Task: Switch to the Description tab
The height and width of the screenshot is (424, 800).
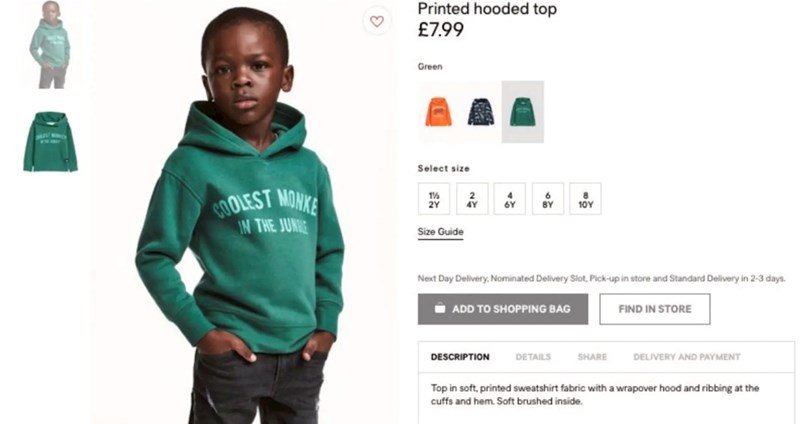Action: (x=460, y=357)
